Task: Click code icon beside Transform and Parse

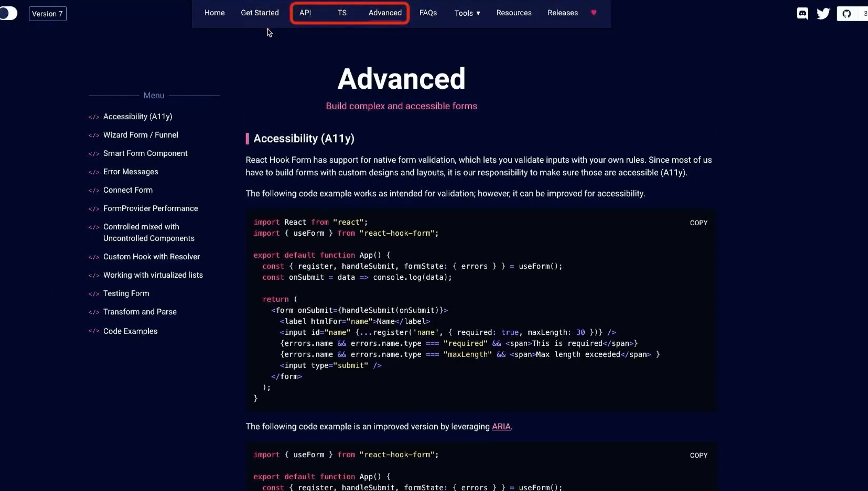Action: coord(94,313)
